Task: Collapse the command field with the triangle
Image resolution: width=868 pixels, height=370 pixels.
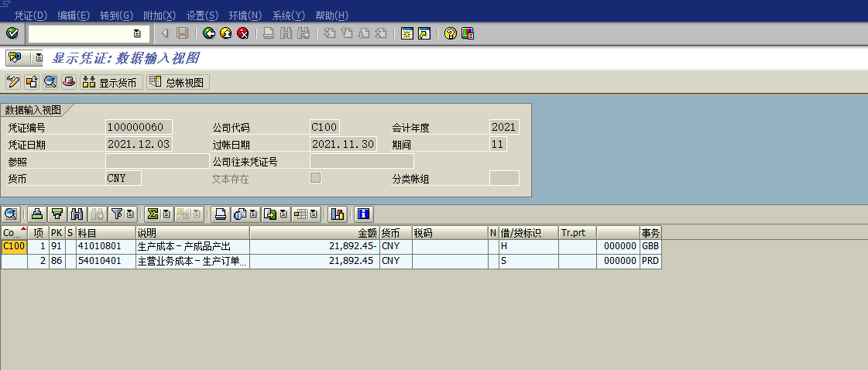Action: [x=164, y=34]
